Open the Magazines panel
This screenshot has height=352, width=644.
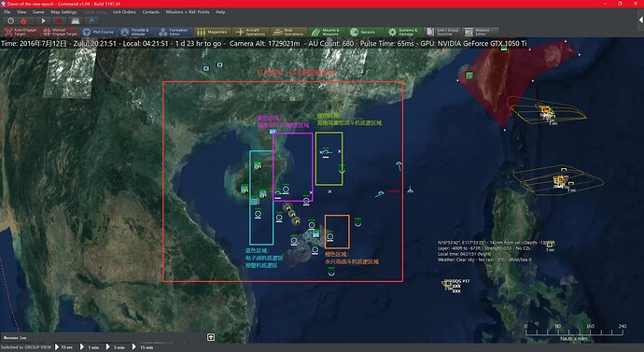[x=213, y=32]
